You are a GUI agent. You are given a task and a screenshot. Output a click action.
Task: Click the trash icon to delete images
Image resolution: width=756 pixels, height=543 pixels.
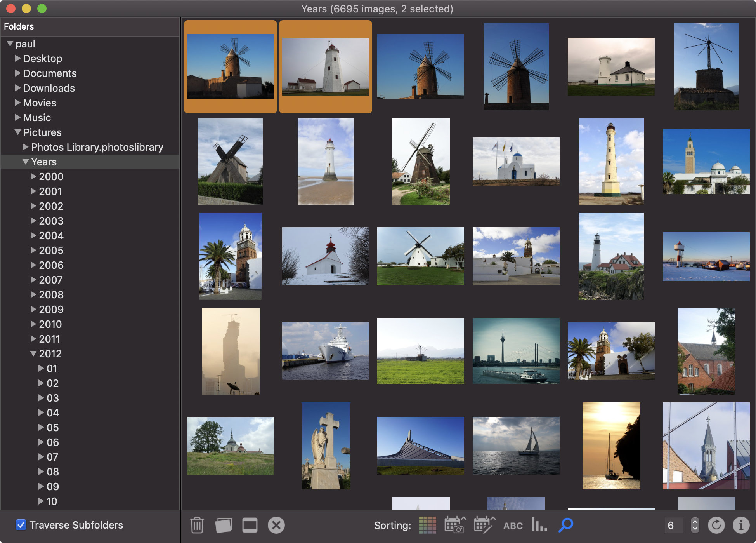point(197,525)
